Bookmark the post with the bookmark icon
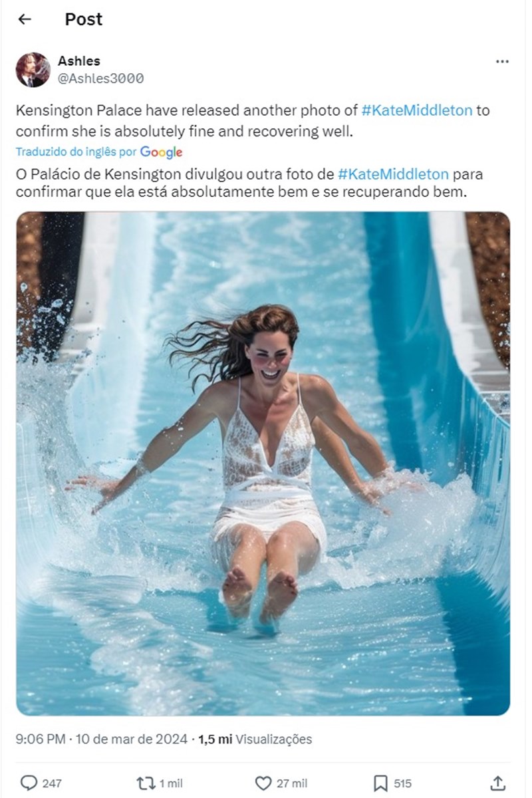This screenshot has height=798, width=532. pyautogui.click(x=380, y=783)
